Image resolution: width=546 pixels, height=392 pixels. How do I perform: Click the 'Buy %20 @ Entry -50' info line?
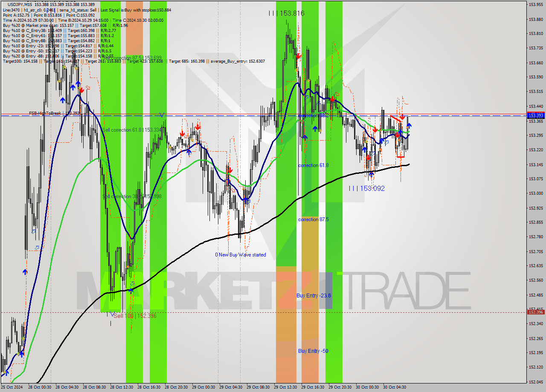click(57, 51)
